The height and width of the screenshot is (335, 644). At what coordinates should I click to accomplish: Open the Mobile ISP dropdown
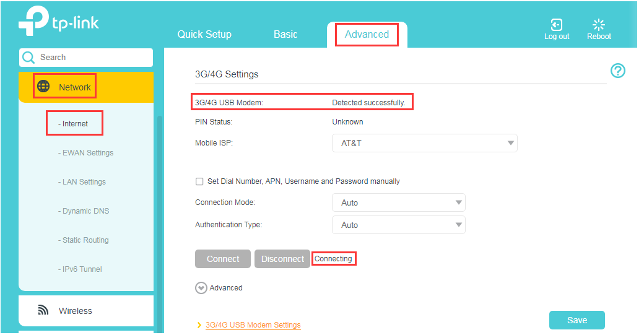pyautogui.click(x=424, y=143)
